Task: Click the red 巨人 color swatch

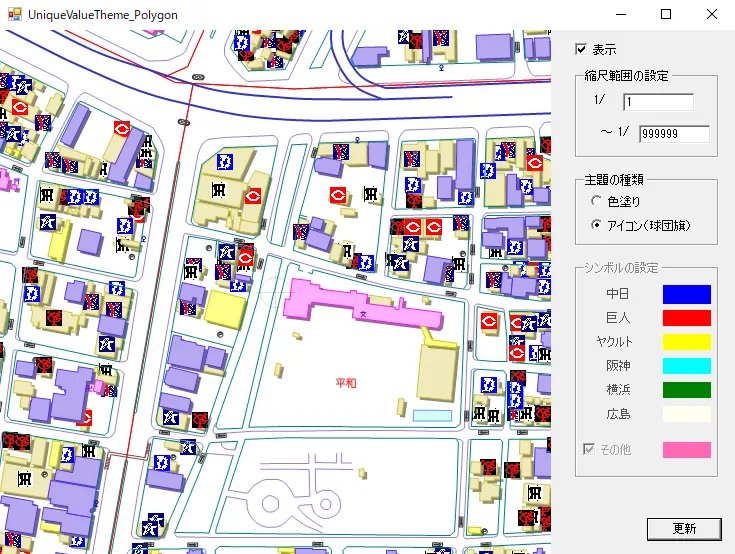Action: 686,318
